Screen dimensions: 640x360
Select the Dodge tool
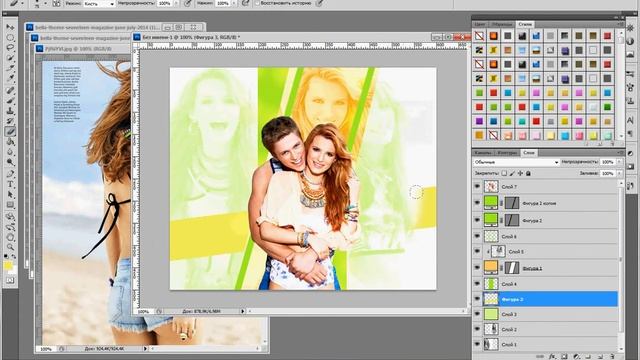click(10, 163)
